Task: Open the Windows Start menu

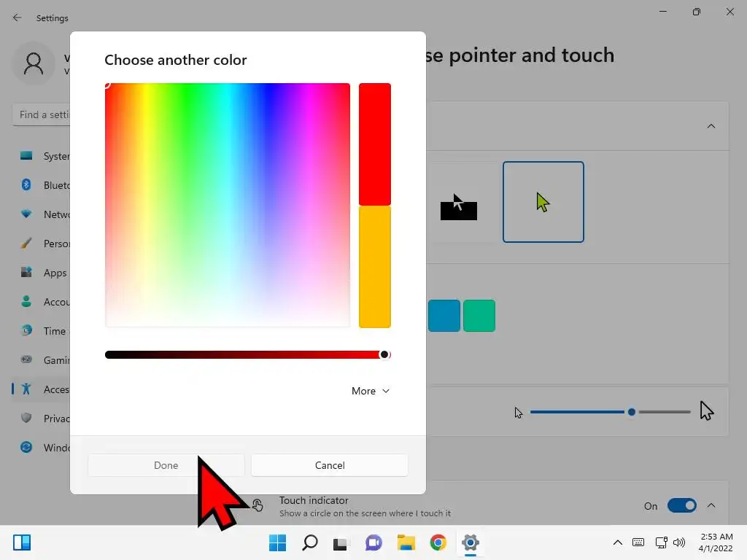Action: pyautogui.click(x=278, y=542)
